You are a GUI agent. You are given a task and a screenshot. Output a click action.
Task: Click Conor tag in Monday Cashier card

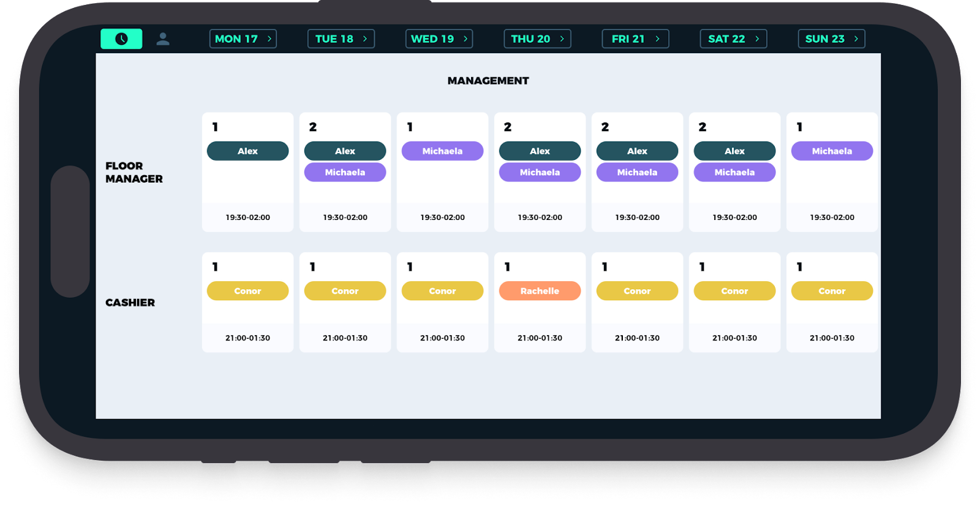coord(247,291)
